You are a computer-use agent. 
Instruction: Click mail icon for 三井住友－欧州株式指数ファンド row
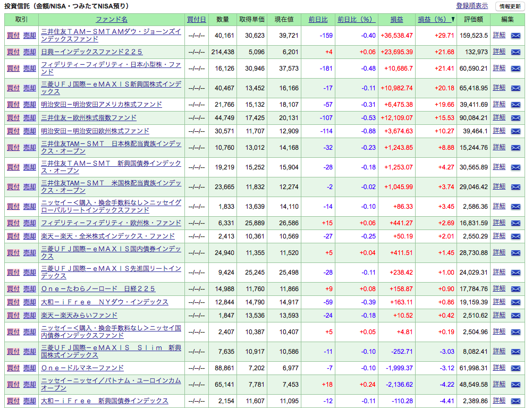[516, 118]
